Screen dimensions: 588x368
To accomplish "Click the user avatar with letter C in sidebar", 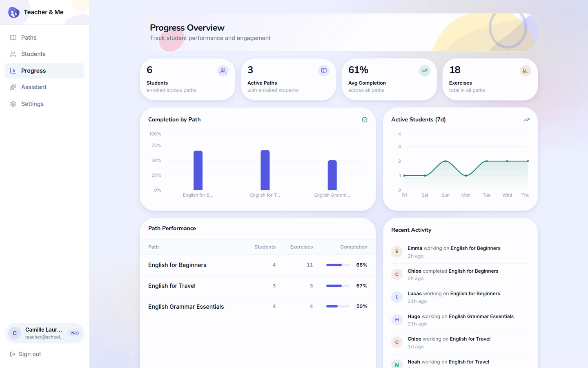I will (x=15, y=333).
